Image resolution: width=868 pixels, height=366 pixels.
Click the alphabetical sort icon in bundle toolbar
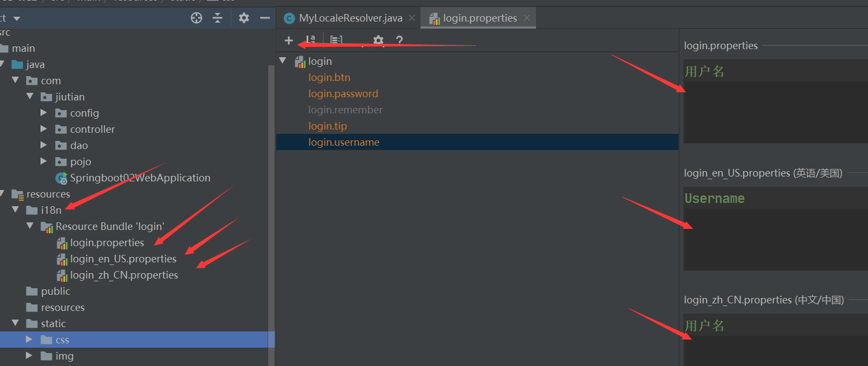tap(310, 40)
